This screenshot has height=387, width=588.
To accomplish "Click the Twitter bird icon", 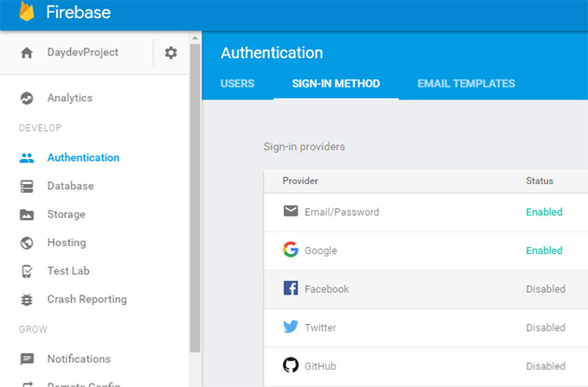I will 291,327.
